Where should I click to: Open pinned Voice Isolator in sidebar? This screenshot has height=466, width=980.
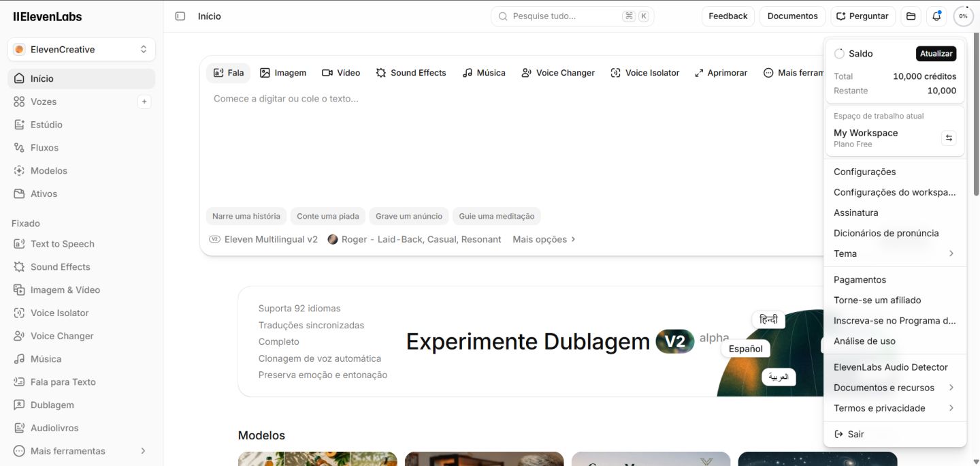click(82, 313)
